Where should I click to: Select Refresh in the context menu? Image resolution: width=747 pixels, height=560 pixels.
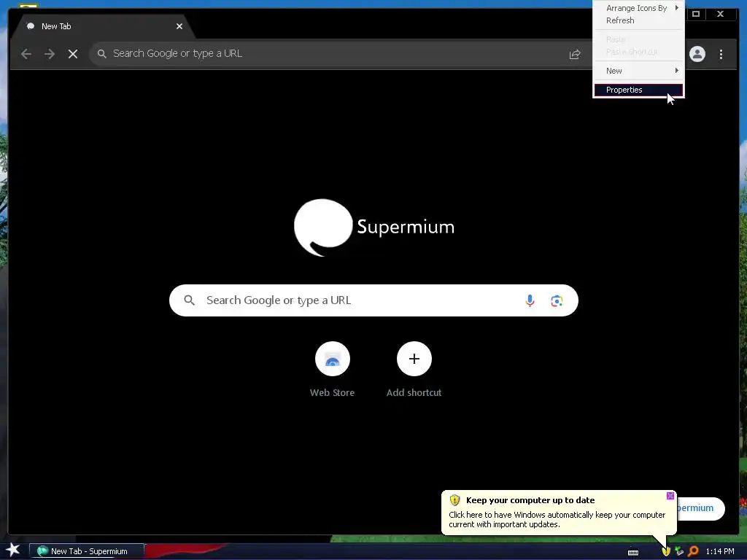pos(638,20)
